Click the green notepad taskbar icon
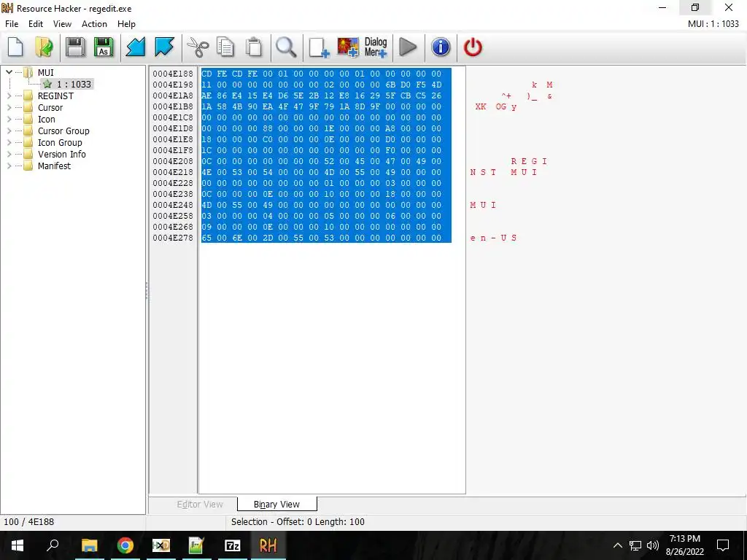Image resolution: width=747 pixels, height=560 pixels. [x=197, y=545]
